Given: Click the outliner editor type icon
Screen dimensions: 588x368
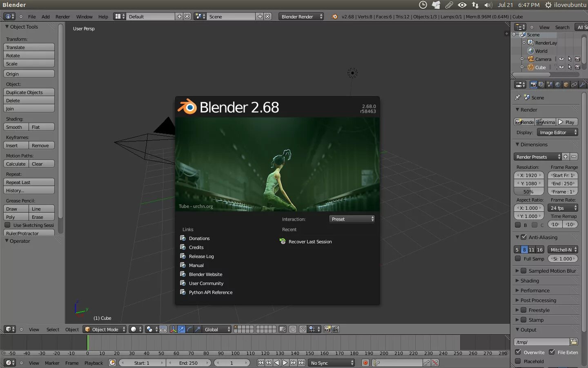Looking at the screenshot, I should pyautogui.click(x=520, y=27).
